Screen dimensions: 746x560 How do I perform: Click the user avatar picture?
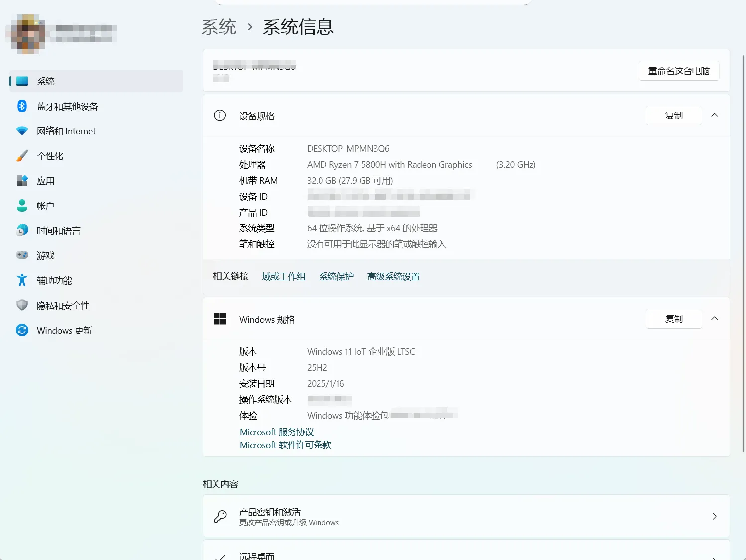[26, 34]
